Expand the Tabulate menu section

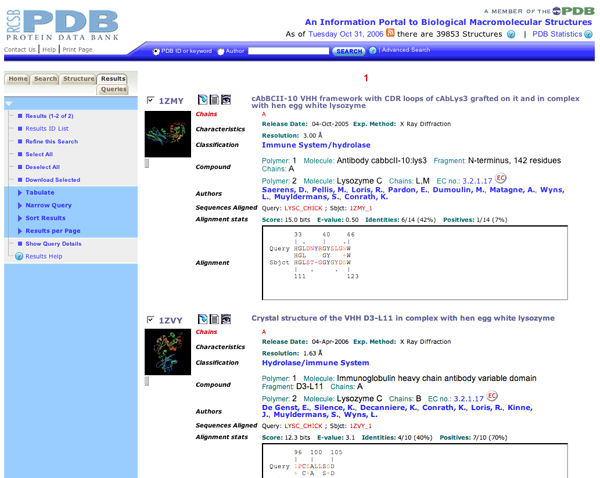coord(41,191)
